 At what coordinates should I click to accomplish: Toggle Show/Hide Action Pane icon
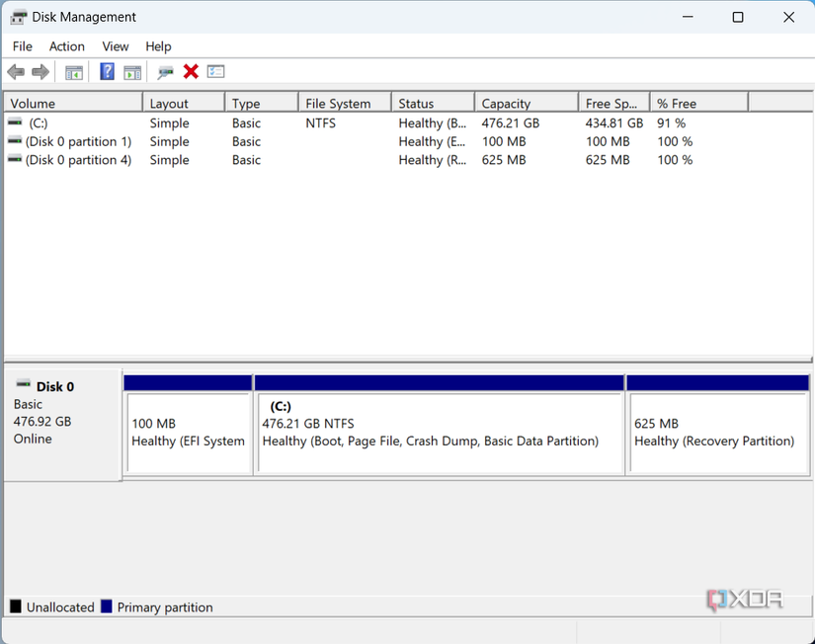(x=132, y=72)
